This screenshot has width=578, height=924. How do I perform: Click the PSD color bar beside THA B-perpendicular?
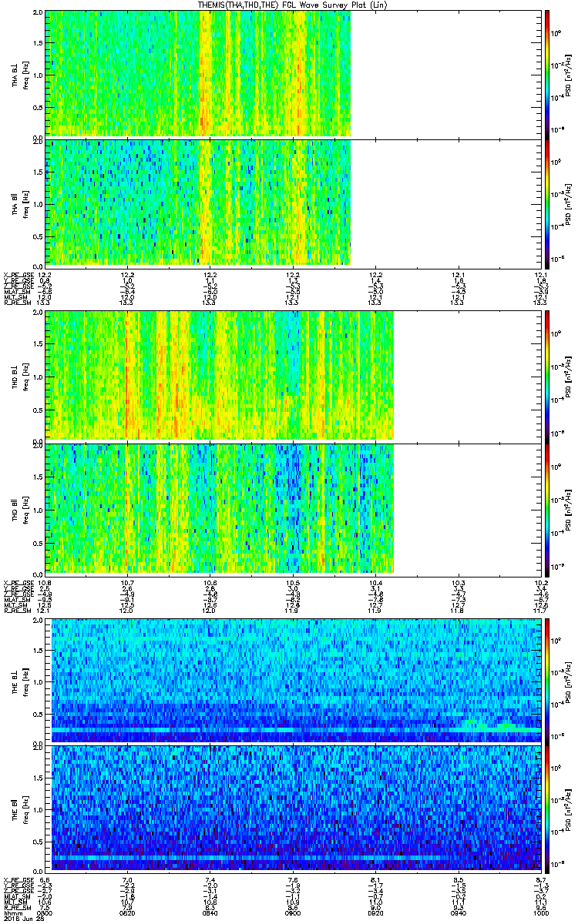point(546,74)
